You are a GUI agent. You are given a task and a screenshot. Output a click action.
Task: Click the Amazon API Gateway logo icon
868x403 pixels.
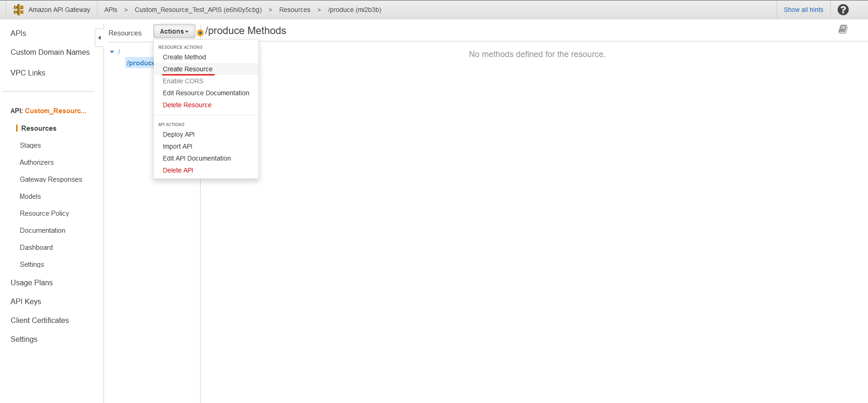(x=19, y=10)
